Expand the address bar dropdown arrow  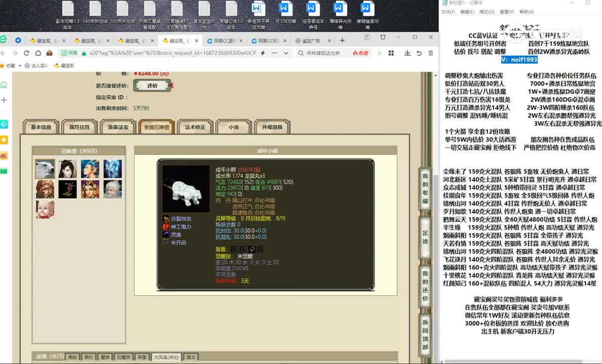click(x=286, y=53)
